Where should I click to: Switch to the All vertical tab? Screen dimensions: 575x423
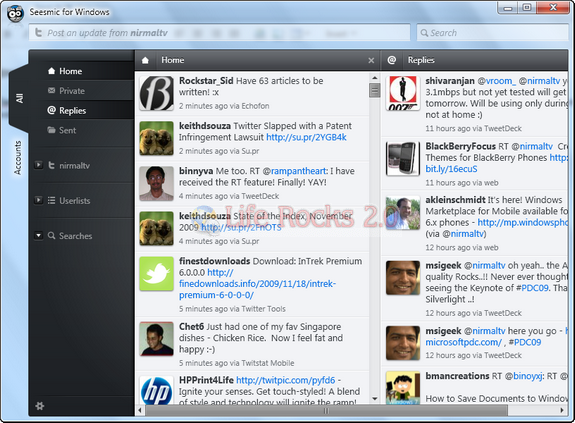[19, 98]
